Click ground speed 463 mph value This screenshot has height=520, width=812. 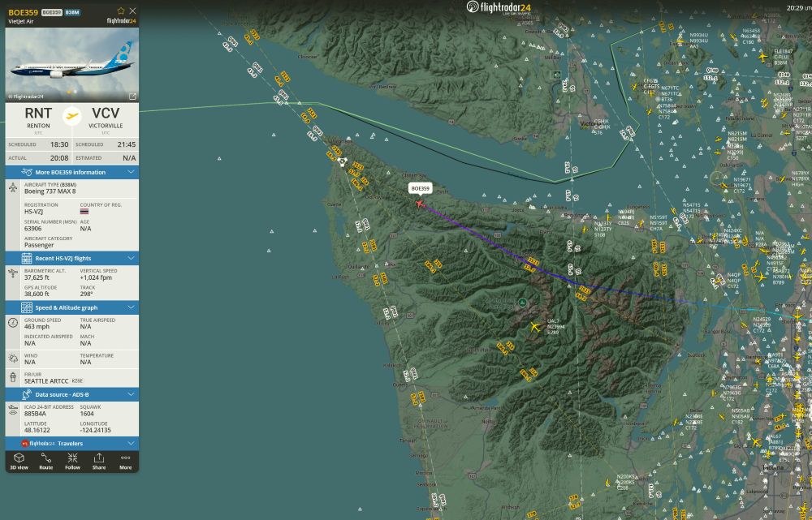37,326
